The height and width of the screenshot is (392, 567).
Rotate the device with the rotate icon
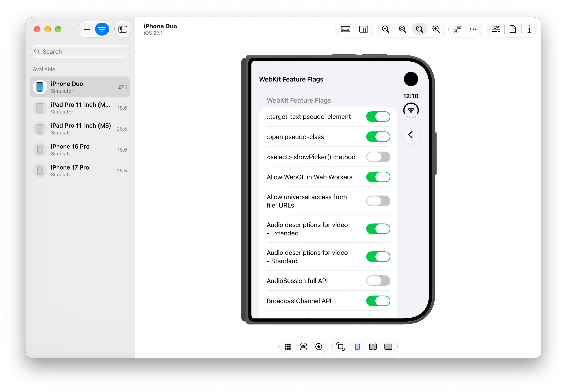tap(340, 347)
